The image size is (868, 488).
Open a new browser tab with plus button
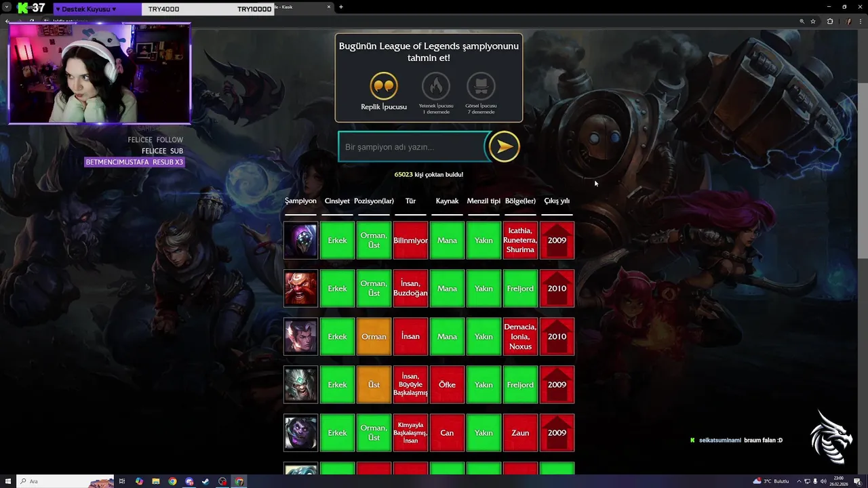(340, 7)
